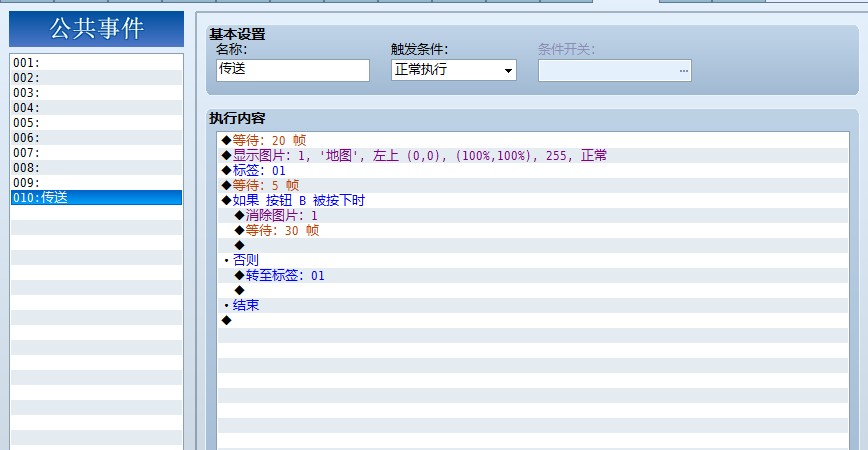Image resolution: width=868 pixels, height=450 pixels.
Task: Select the 等待: 30 帧 command line
Action: coord(533,230)
